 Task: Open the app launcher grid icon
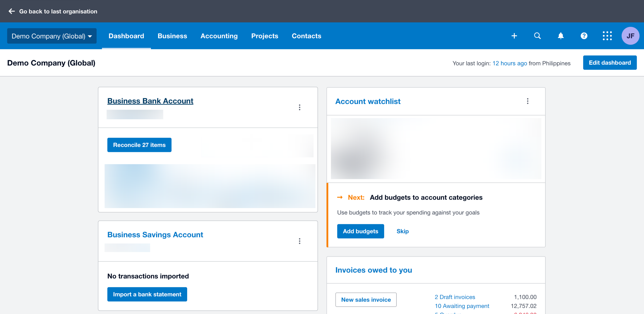coord(607,36)
